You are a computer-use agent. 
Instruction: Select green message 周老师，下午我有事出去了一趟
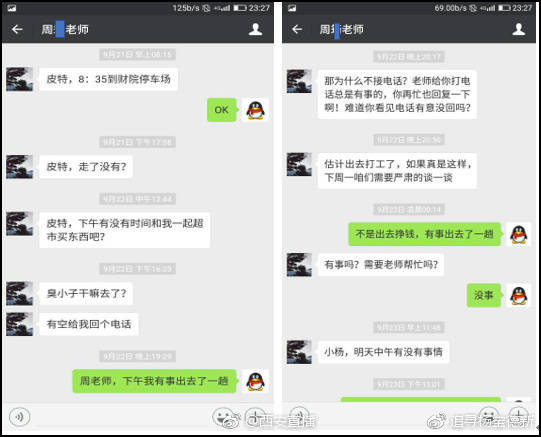(154, 381)
